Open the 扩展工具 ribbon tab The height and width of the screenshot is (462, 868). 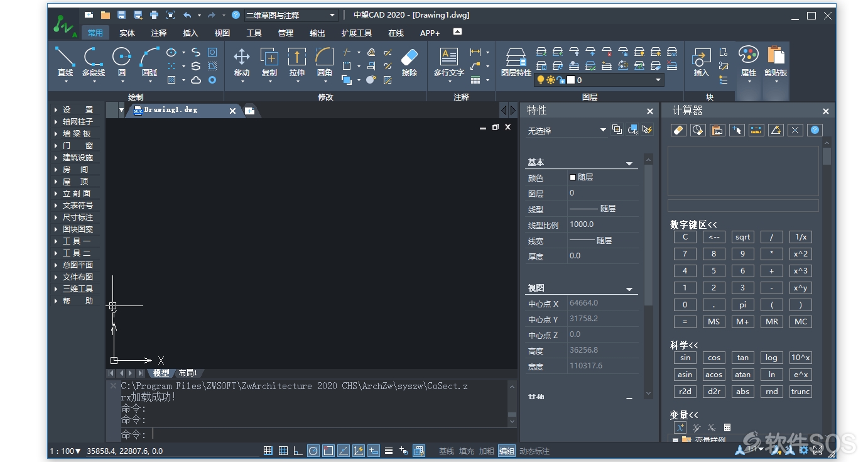(x=357, y=33)
